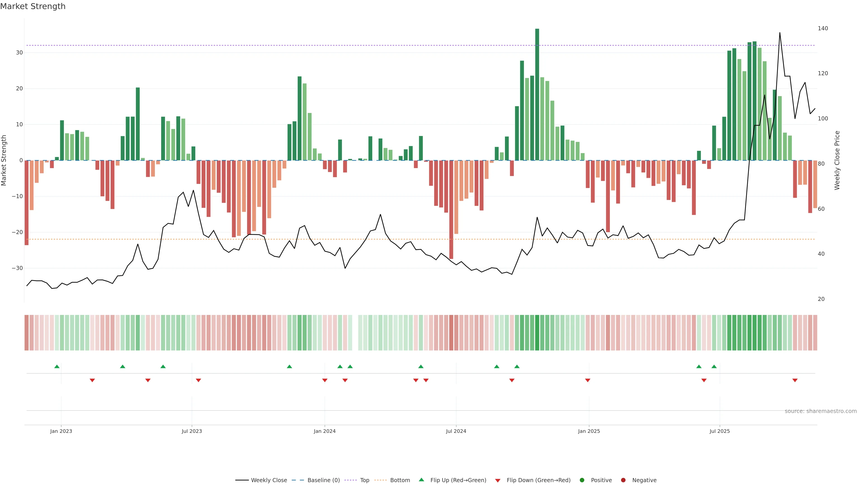Click the last green flip-up triangle before Jul 2025

coord(714,366)
